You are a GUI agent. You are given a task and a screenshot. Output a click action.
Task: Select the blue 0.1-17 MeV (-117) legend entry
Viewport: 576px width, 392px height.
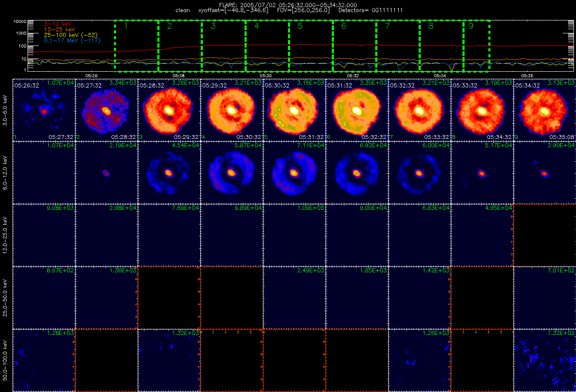click(x=72, y=40)
